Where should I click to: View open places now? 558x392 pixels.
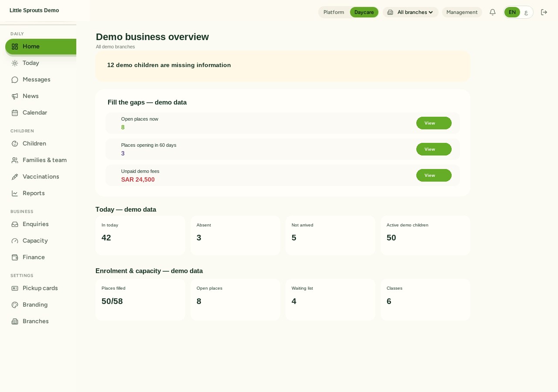click(434, 123)
